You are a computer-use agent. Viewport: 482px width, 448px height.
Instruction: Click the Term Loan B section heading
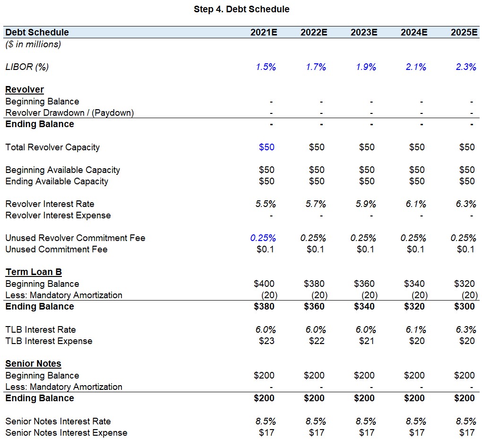pyautogui.click(x=34, y=272)
